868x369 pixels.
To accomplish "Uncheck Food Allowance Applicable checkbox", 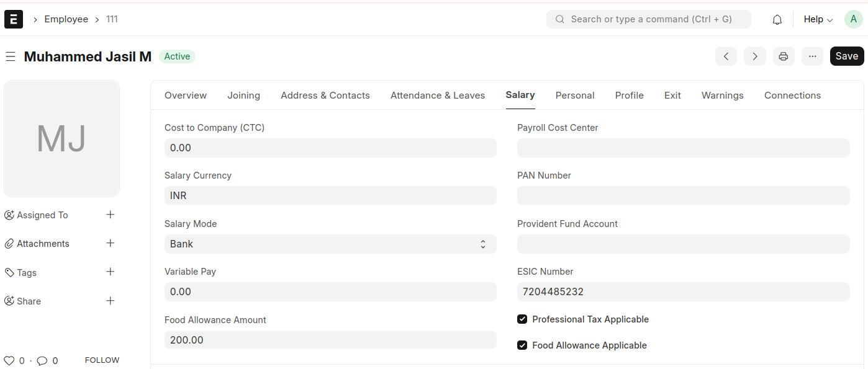I will 522,345.
